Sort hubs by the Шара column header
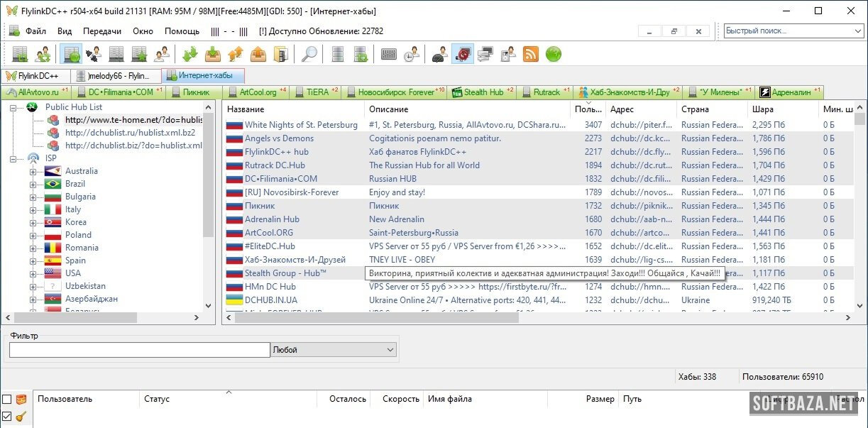This screenshot has width=868, height=428. click(x=784, y=109)
